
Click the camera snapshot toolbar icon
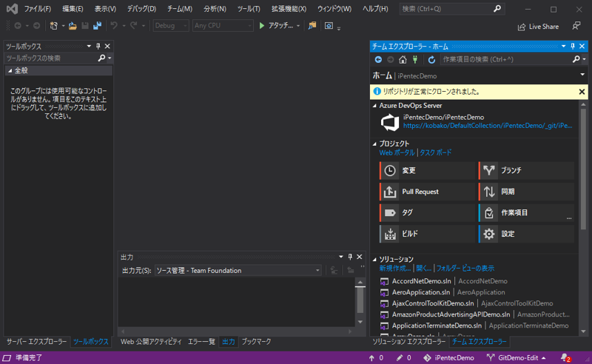point(329,26)
